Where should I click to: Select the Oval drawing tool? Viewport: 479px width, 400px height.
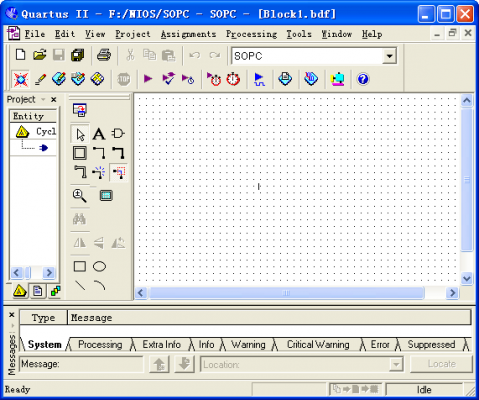tap(99, 266)
